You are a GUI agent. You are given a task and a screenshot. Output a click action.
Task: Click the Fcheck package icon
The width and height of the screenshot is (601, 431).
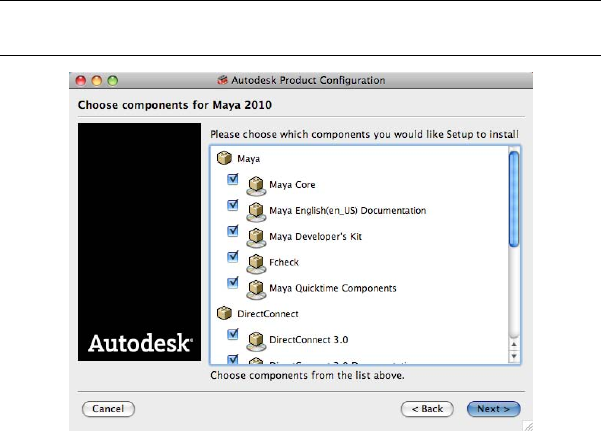click(x=256, y=263)
